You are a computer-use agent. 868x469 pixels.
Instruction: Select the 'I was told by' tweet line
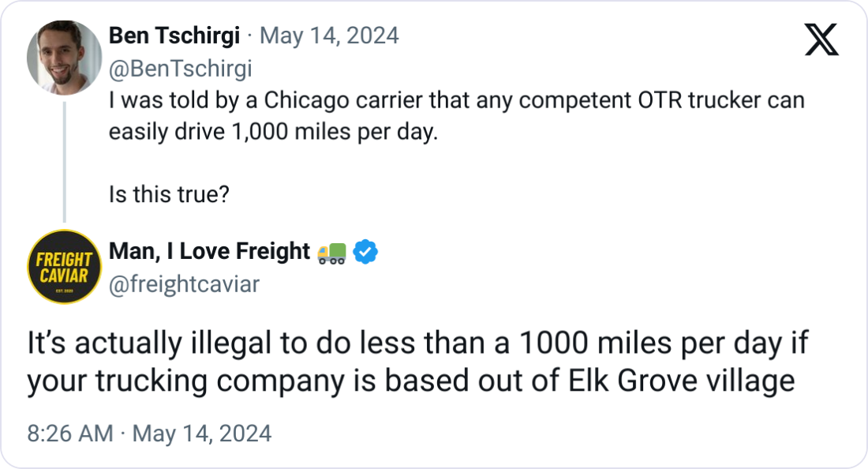pos(456,102)
